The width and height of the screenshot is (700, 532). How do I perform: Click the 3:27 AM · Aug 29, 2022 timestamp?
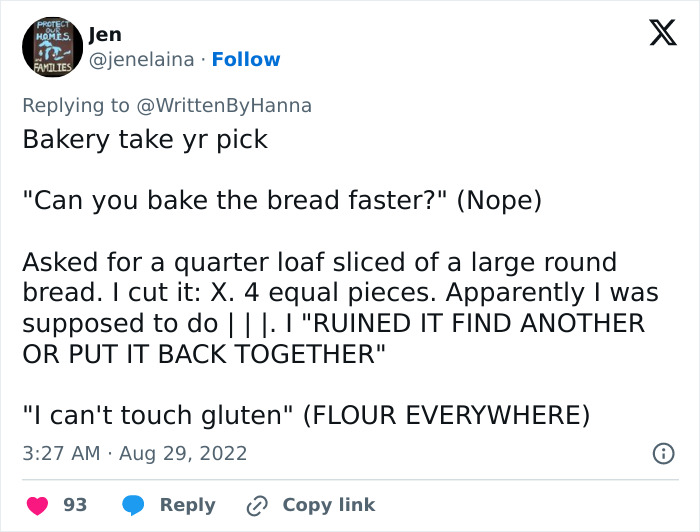(x=135, y=453)
